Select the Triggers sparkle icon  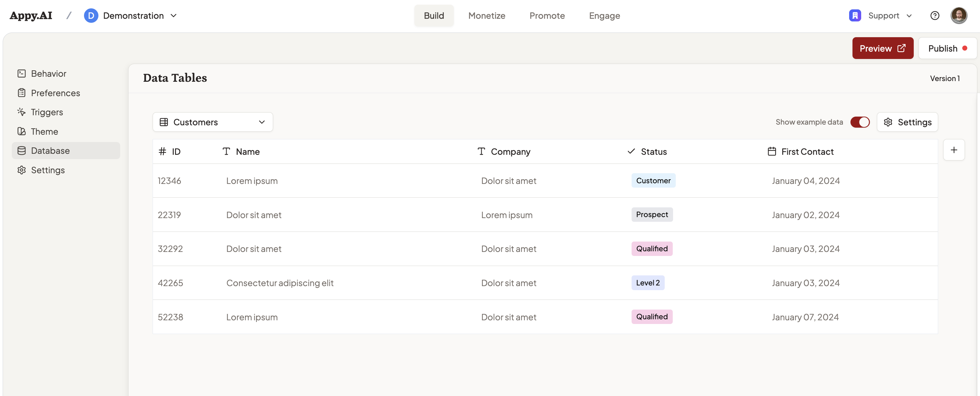pos(22,112)
